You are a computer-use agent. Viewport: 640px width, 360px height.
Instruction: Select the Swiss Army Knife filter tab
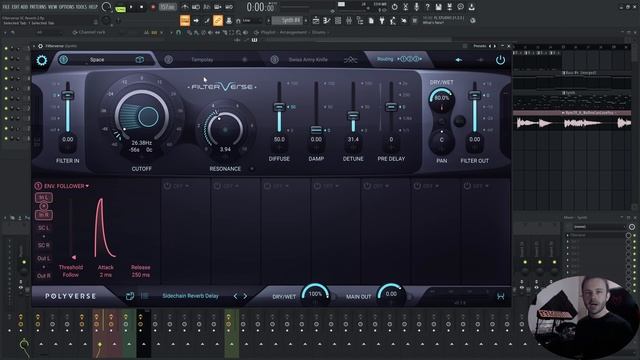[x=308, y=60]
